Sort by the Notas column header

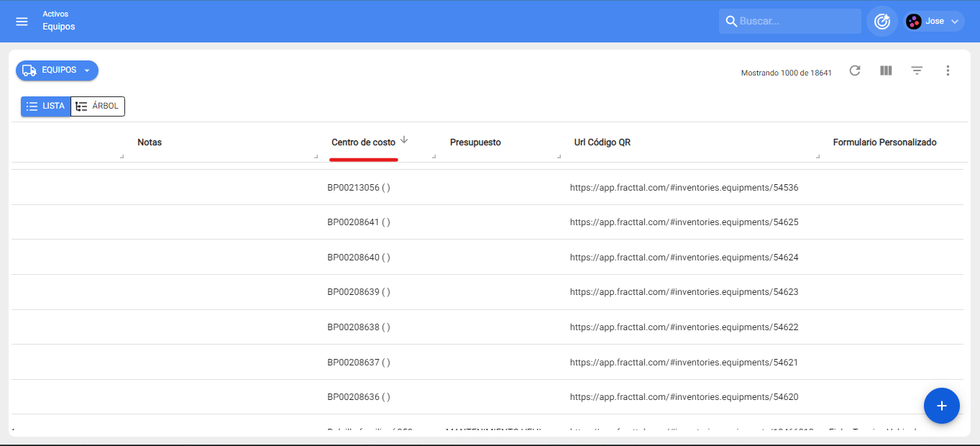click(150, 142)
